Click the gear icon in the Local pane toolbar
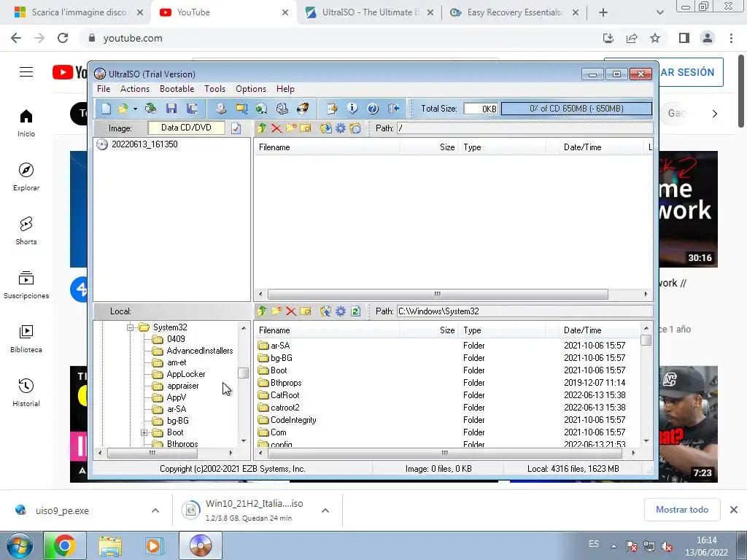 click(340, 311)
